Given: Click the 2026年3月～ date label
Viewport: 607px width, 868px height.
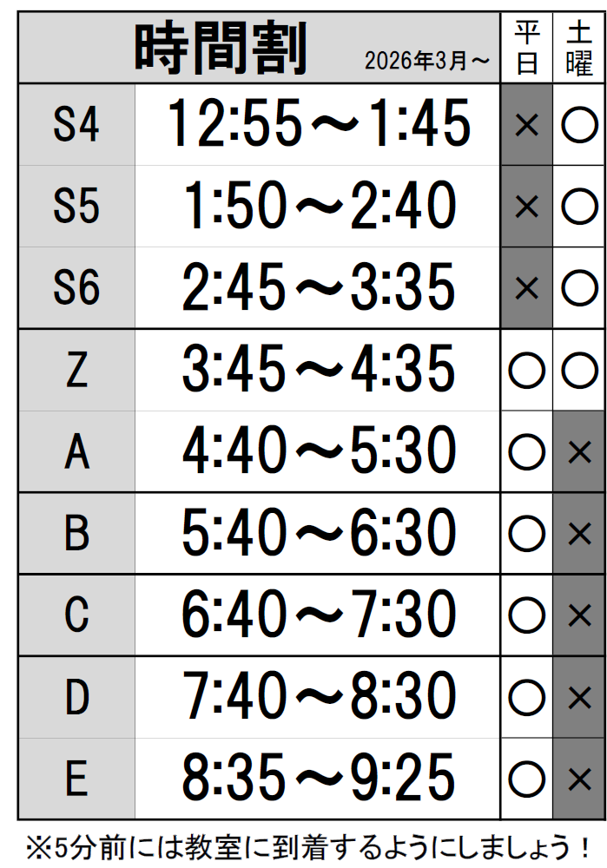Looking at the screenshot, I should (427, 61).
